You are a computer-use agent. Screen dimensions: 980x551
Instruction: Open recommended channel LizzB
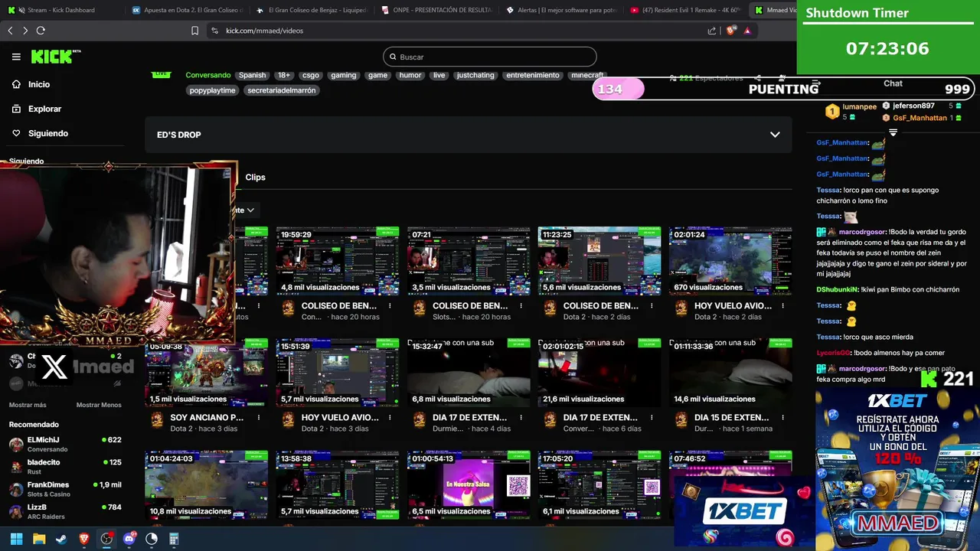[x=65, y=510]
